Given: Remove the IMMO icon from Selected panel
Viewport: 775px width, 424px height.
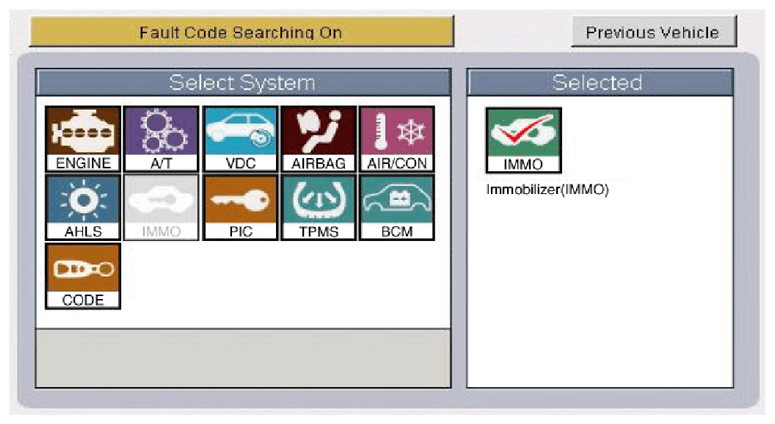Looking at the screenshot, I should pyautogui.click(x=523, y=140).
